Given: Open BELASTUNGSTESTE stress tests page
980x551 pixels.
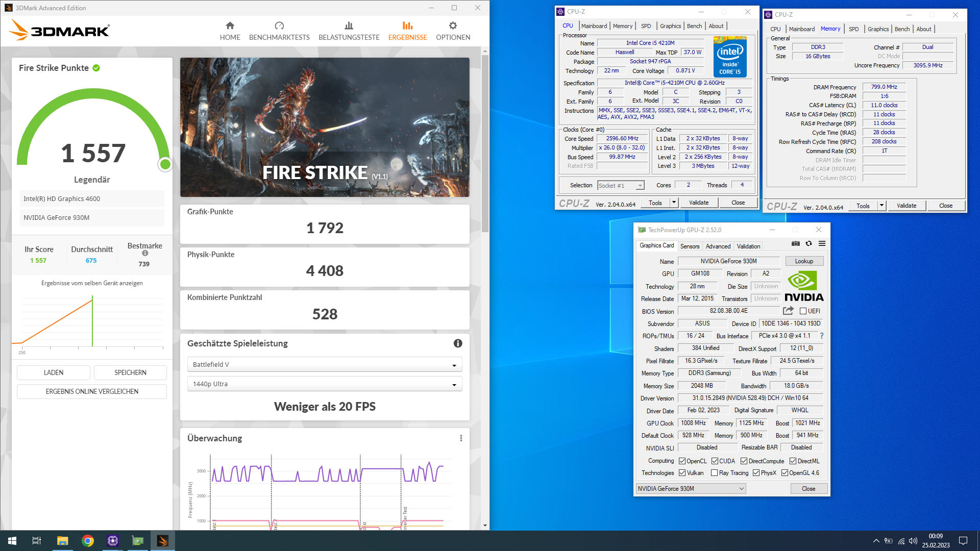Looking at the screenshot, I should (x=349, y=31).
